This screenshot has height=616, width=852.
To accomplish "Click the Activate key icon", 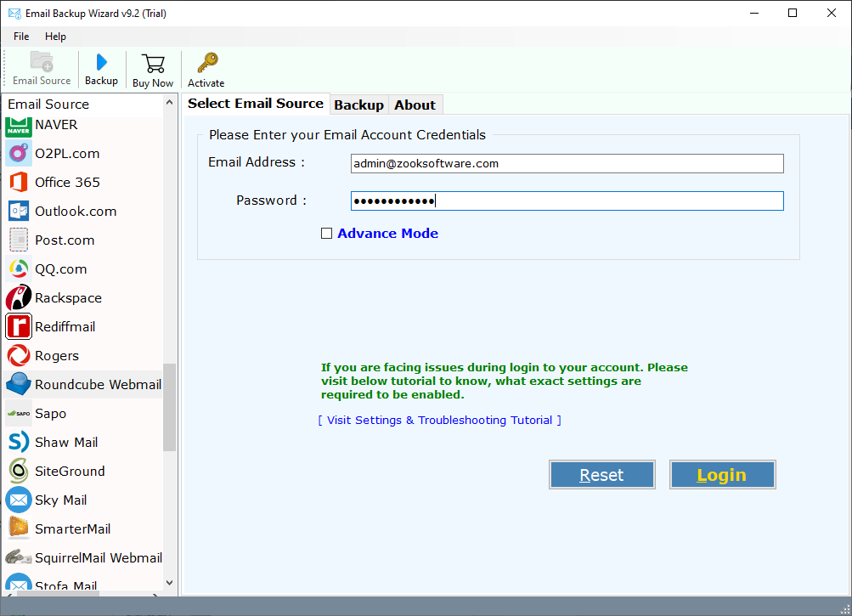I will click(x=207, y=63).
